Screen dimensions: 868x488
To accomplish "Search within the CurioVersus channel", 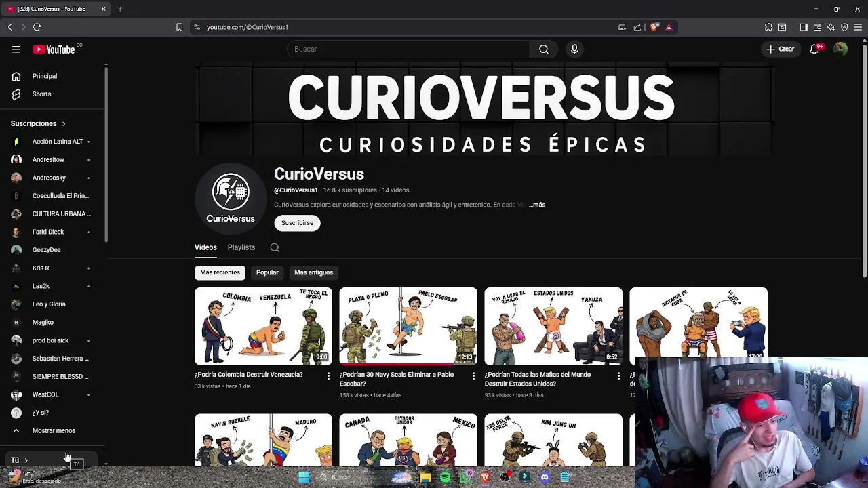I will pos(275,247).
